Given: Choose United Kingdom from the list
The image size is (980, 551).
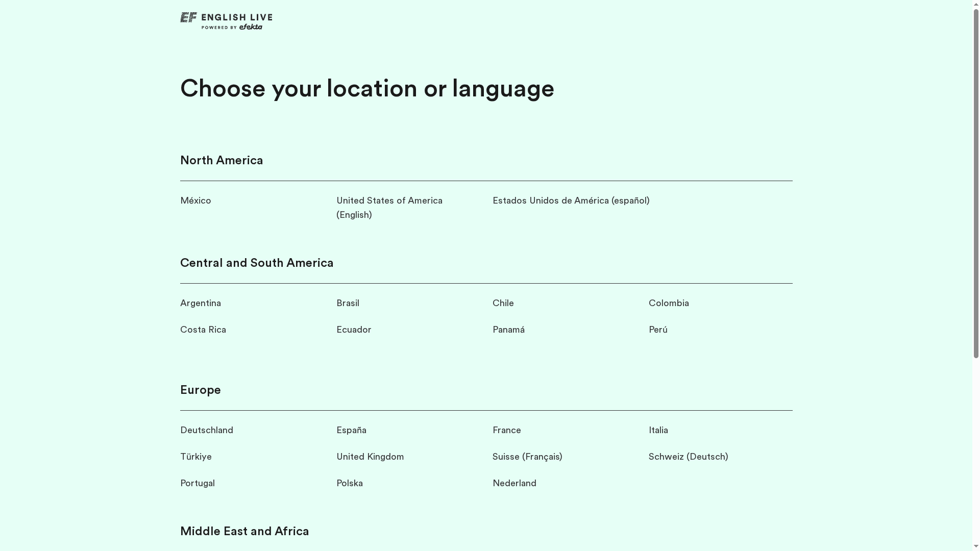Looking at the screenshot, I should [370, 457].
